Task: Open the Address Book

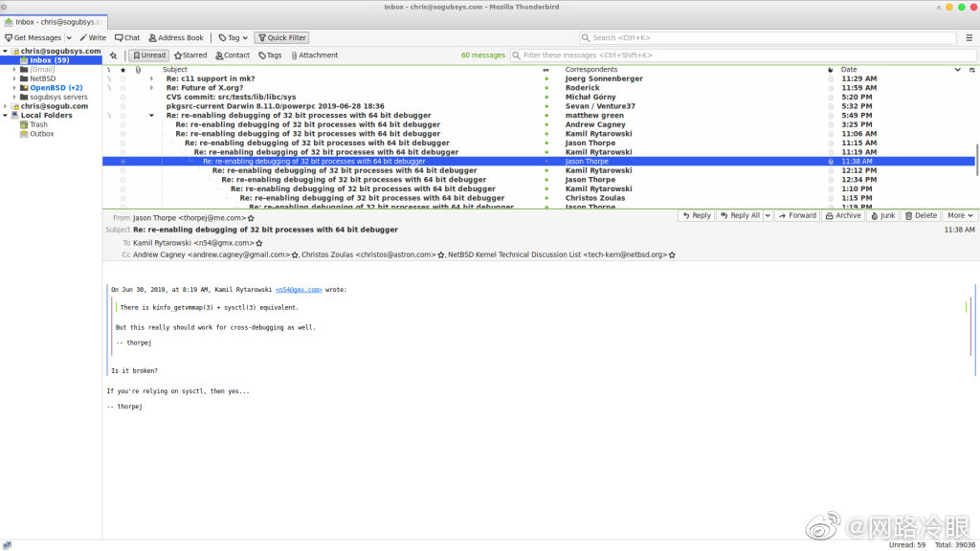Action: point(176,38)
